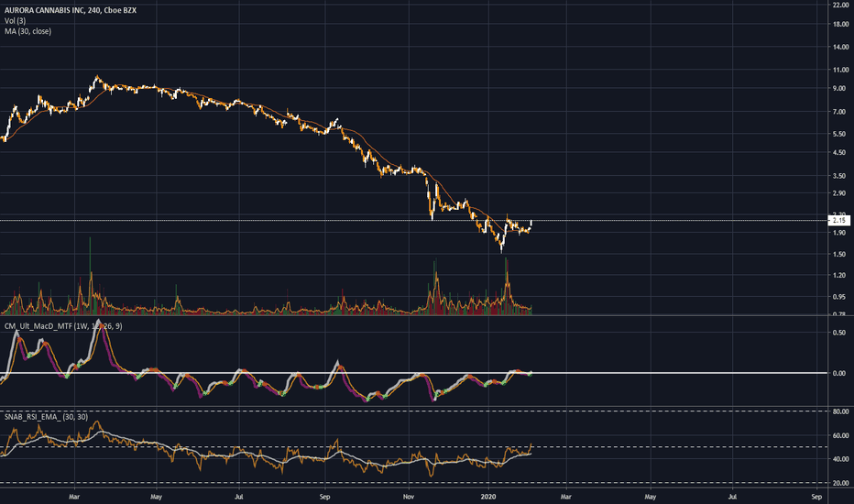Click the 7.00 price axis label

point(838,112)
